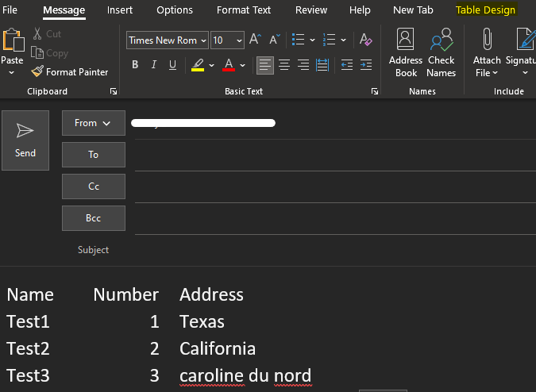
Task: Increase font size with grow font icon
Action: click(255, 39)
